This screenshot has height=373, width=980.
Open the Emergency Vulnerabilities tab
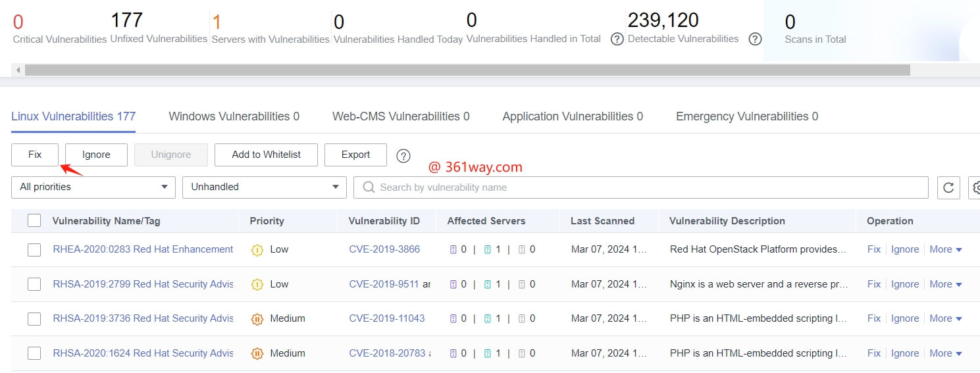point(747,116)
